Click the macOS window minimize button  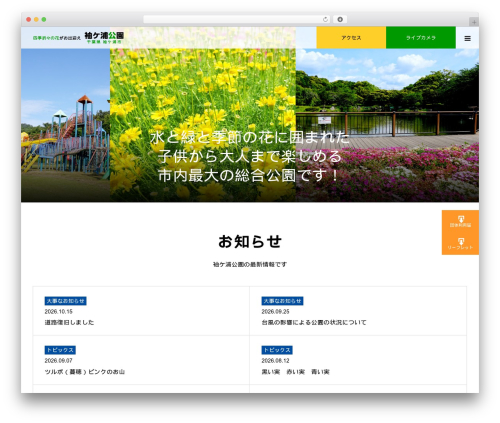36,20
